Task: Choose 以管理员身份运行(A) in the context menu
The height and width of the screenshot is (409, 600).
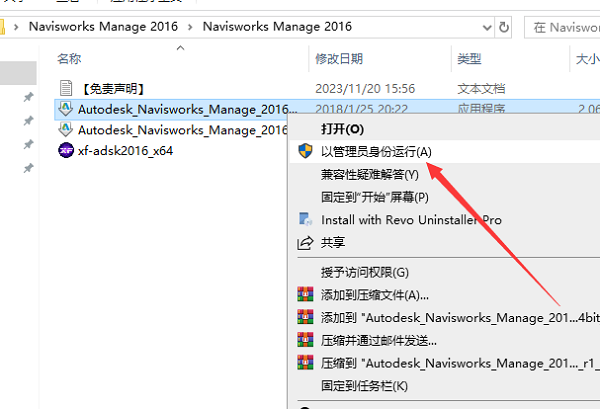Action: [376, 152]
